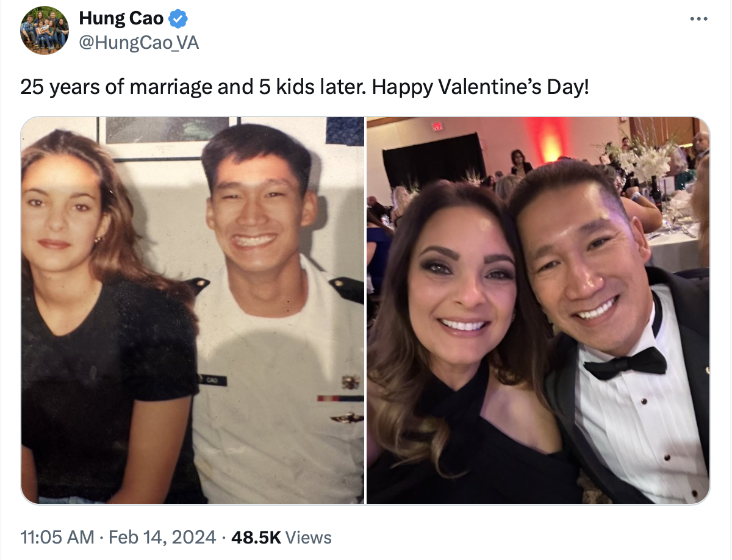
Task: Click the Happy Valentine's Day text
Action: pos(481,87)
